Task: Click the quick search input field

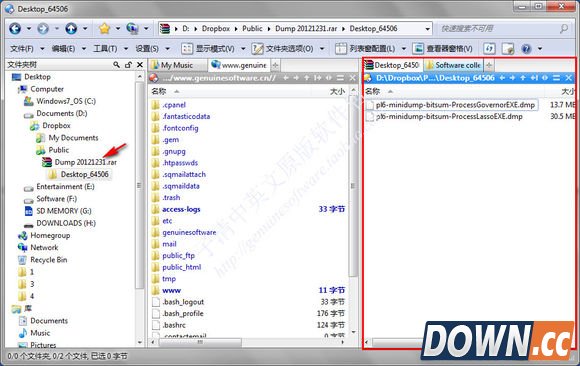Action: click(x=499, y=28)
